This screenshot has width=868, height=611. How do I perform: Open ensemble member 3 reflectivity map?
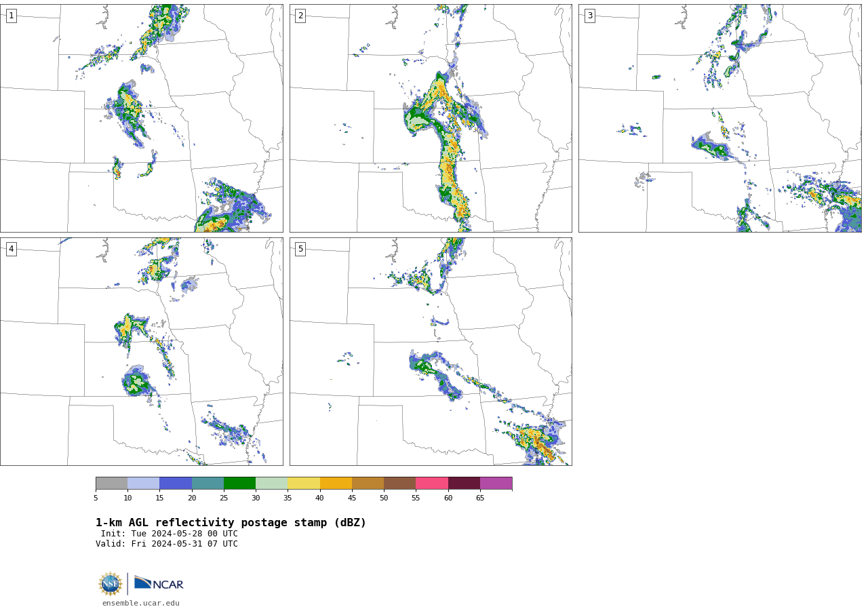point(719,118)
